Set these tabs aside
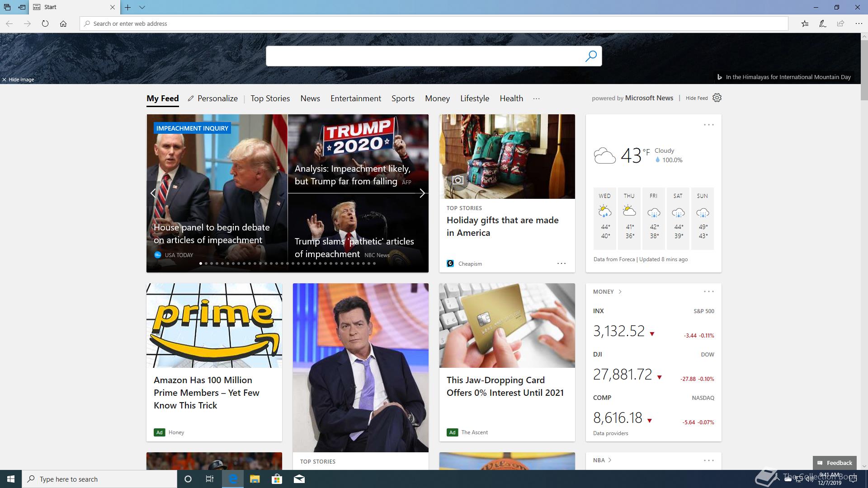Image resolution: width=868 pixels, height=488 pixels. tap(22, 7)
